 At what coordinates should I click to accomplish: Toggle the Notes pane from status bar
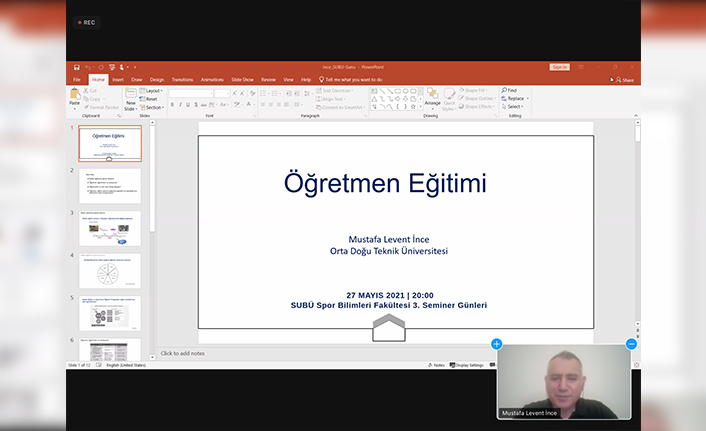point(437,365)
